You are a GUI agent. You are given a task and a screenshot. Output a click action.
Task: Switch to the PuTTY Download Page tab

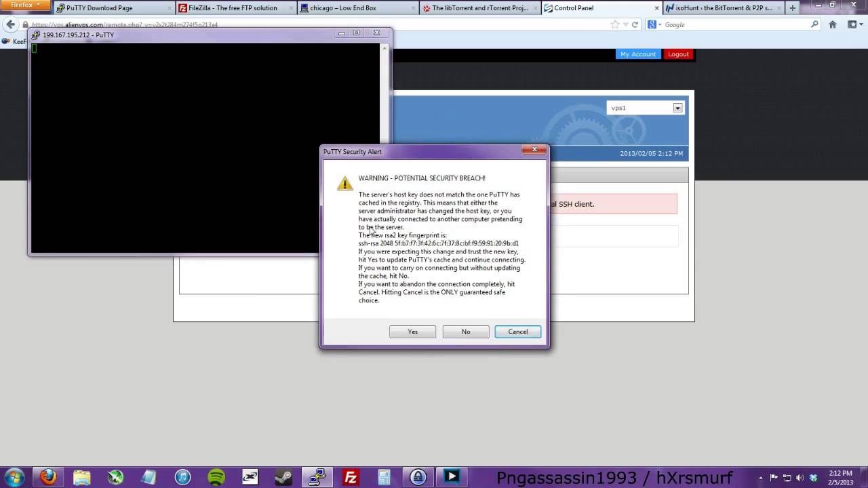click(113, 8)
